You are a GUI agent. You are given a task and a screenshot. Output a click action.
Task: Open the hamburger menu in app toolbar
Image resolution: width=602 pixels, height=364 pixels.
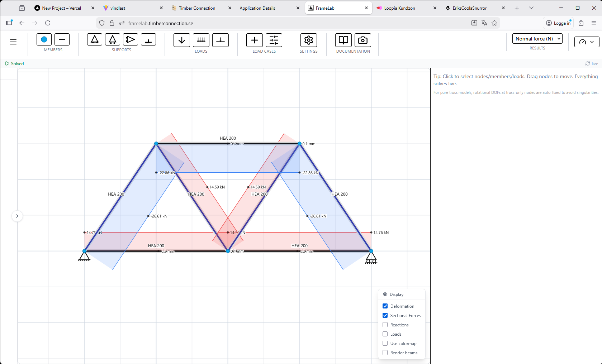[13, 42]
